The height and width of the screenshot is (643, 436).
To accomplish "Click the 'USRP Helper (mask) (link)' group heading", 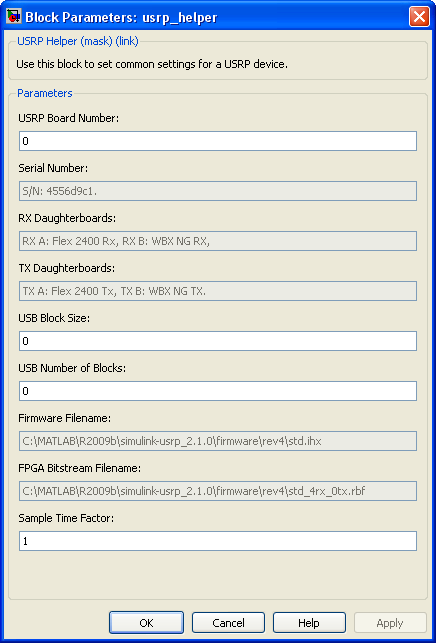I will (78, 41).
